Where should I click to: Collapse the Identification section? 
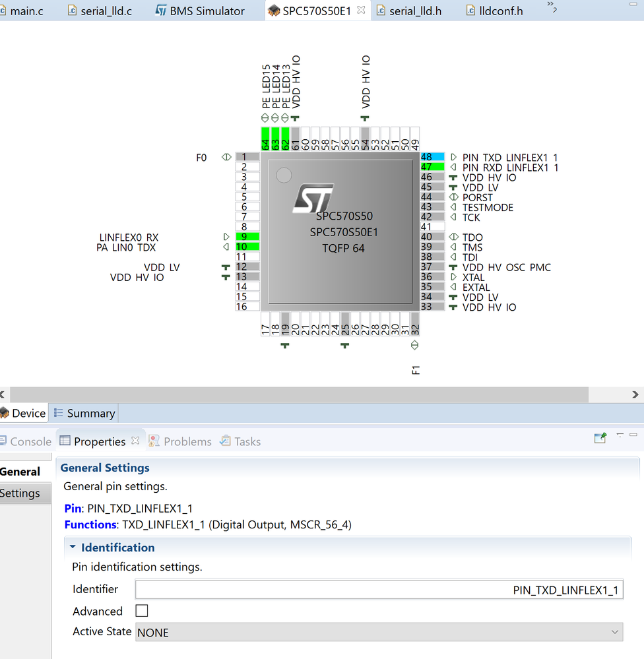(x=73, y=547)
